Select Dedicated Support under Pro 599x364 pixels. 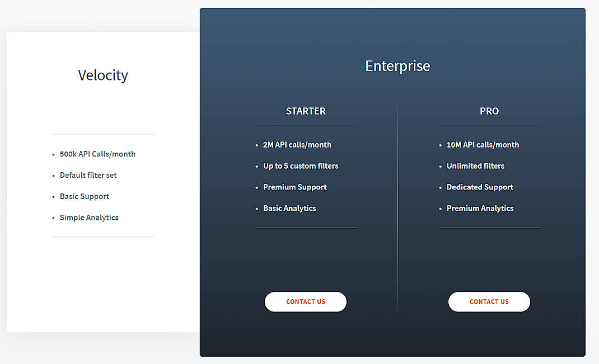click(x=480, y=187)
